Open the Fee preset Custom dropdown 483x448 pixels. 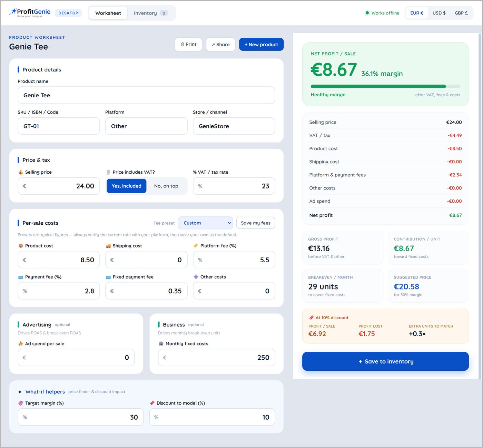pyautogui.click(x=206, y=223)
